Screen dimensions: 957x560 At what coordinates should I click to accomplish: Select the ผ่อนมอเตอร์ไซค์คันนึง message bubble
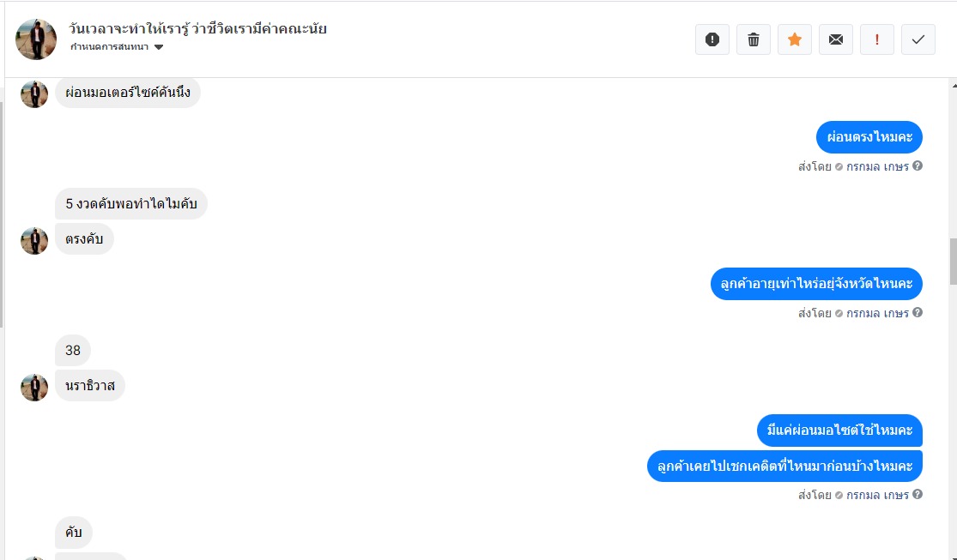click(128, 93)
